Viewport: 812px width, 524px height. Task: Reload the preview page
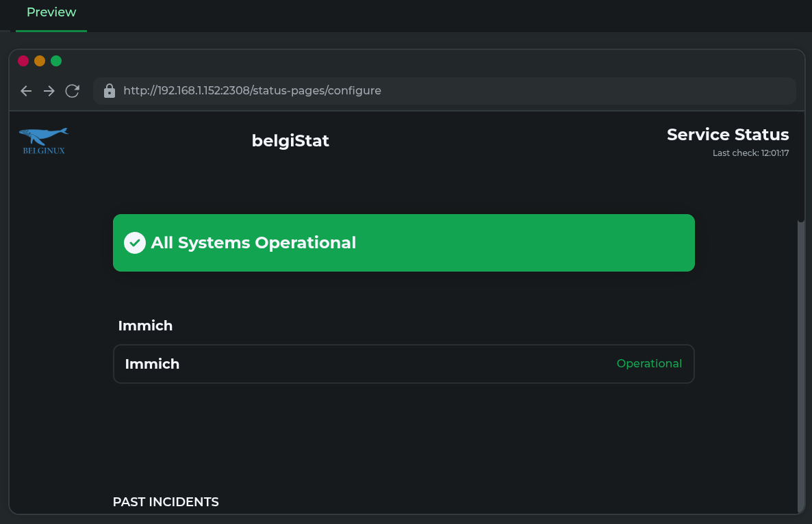point(73,91)
